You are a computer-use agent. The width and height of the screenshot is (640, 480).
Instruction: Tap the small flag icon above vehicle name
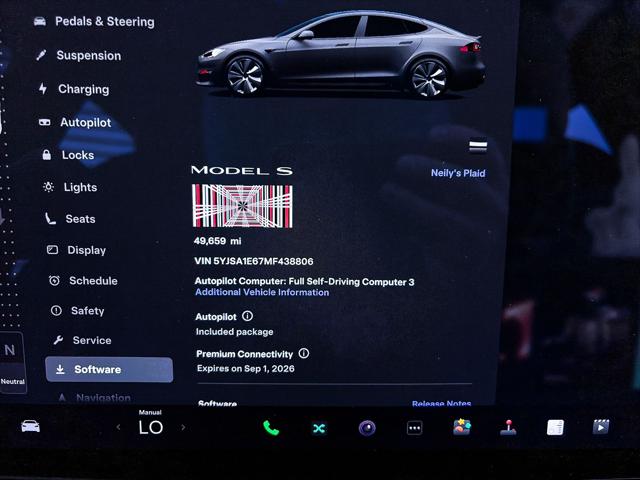click(x=478, y=146)
